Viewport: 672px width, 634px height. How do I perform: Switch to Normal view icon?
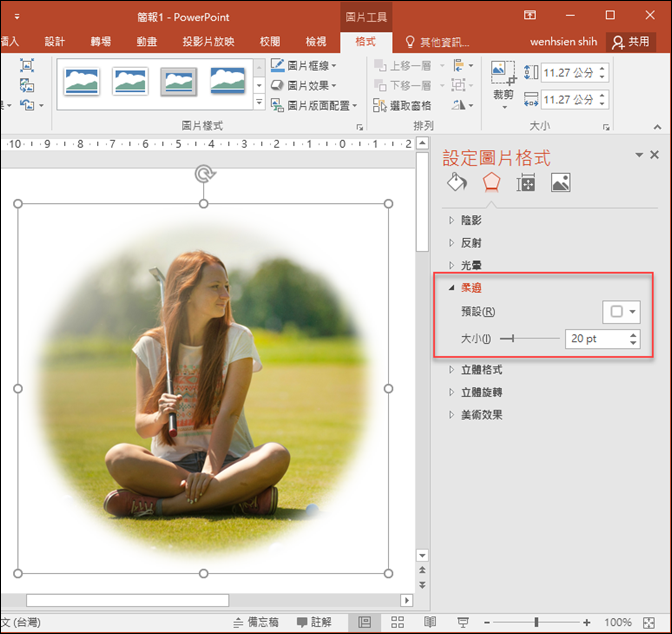[x=365, y=622]
